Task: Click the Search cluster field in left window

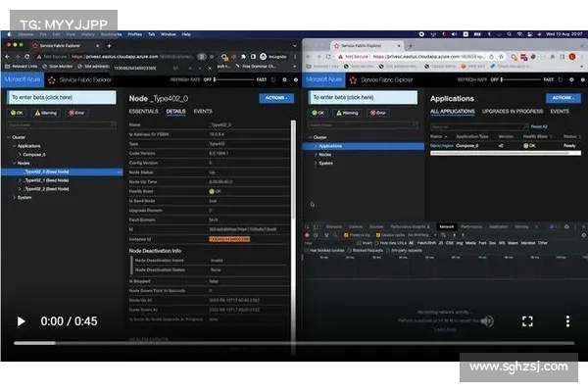Action: [x=59, y=126]
